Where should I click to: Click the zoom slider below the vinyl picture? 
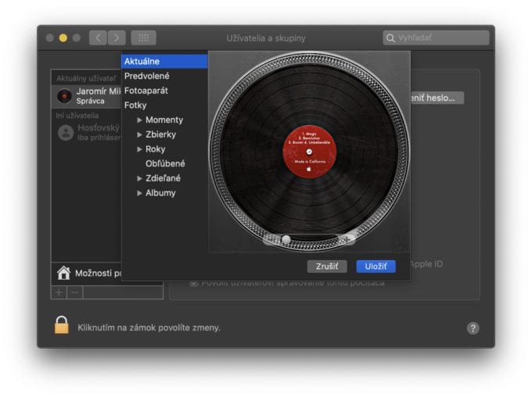286,240
